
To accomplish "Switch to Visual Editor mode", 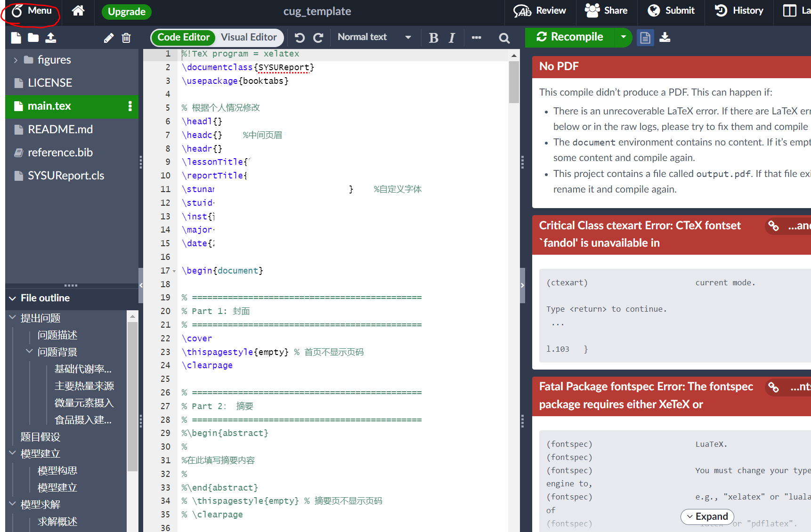I will coord(249,37).
